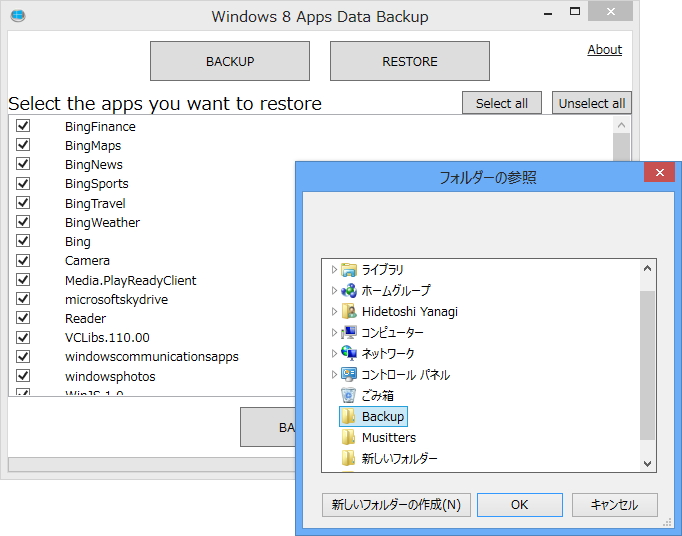
Task: Expand the ライブラリ tree node
Action: pyautogui.click(x=334, y=270)
